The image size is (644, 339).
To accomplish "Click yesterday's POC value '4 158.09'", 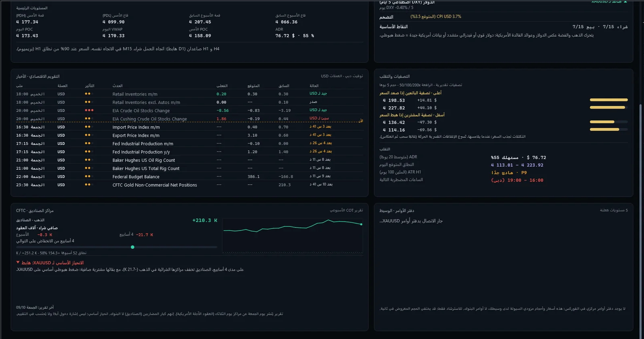I will coord(200,36).
